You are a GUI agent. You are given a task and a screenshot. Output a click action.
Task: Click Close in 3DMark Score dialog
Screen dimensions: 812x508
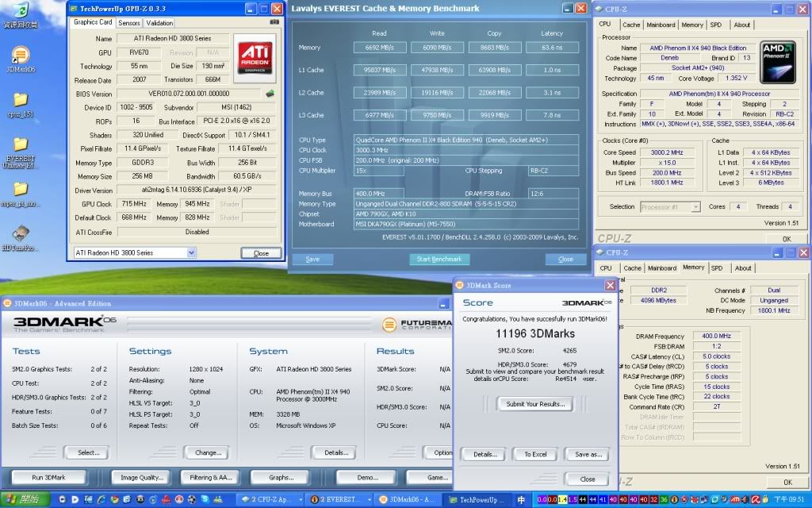(x=588, y=479)
